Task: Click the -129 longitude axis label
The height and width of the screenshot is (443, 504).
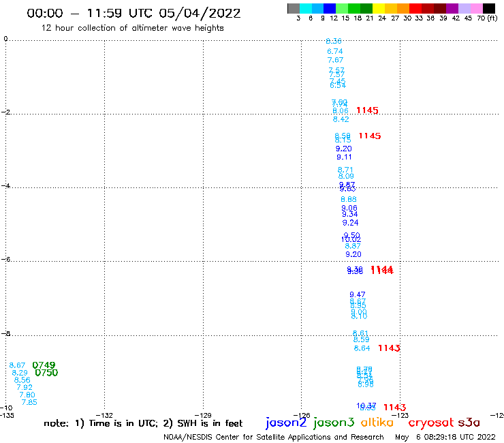Action: pos(203,415)
